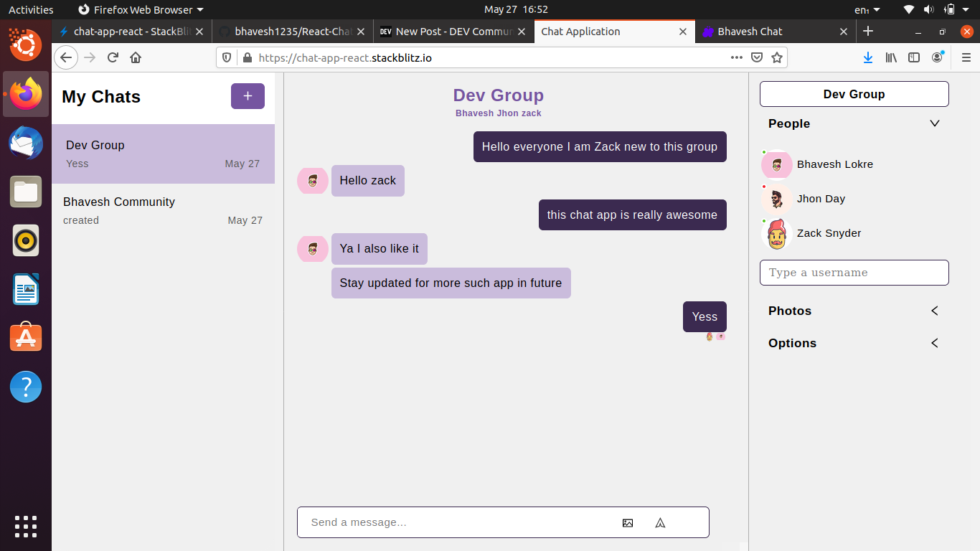This screenshot has height=551, width=980.
Task: Open Rhythmbox from dock
Action: pos(26,240)
